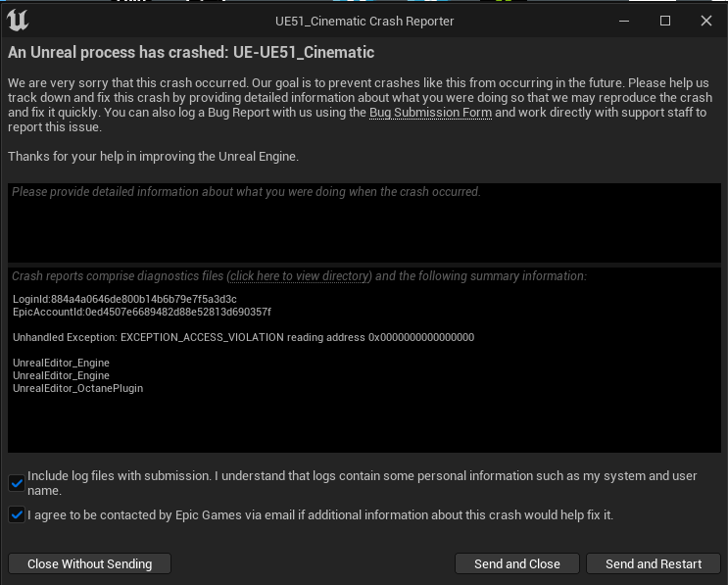Screen dimensions: 728x585
Task: Select the Unhandled Exception access violation line
Action: [243, 337]
